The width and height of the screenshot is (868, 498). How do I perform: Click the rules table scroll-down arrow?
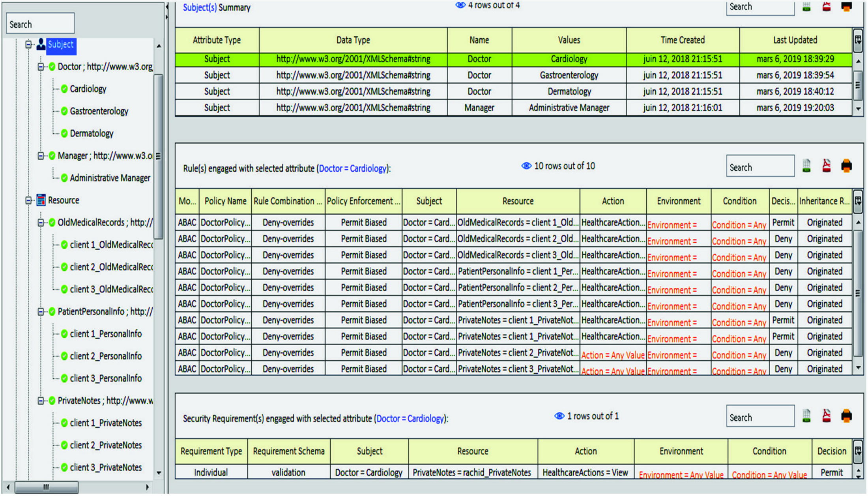858,368
